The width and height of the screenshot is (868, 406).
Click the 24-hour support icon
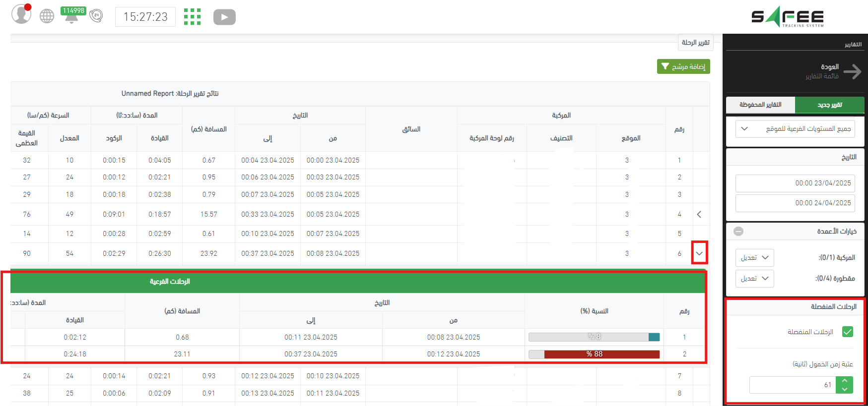pyautogui.click(x=96, y=16)
